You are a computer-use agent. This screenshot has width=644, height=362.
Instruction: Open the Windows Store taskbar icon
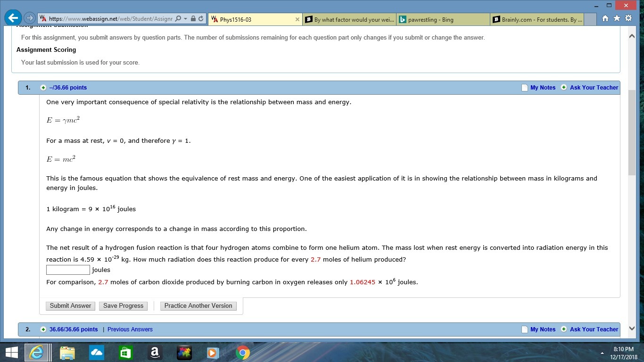coord(126,353)
